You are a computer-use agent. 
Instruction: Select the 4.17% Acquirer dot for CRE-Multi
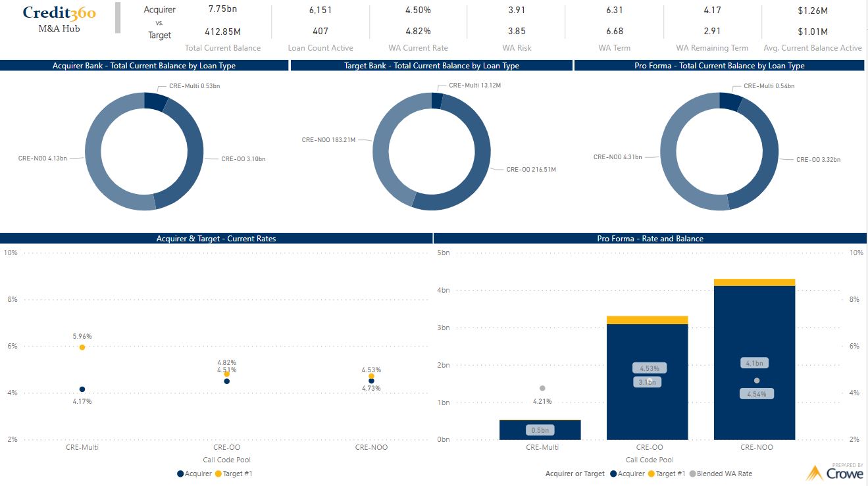click(x=82, y=389)
